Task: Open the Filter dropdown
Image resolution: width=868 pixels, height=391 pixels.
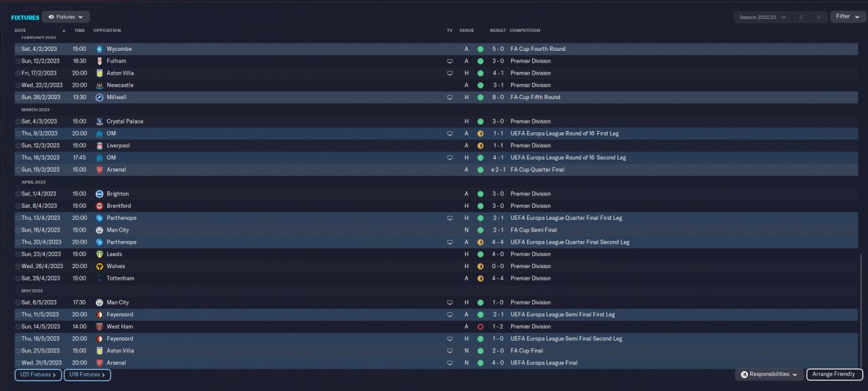Action: [x=848, y=17]
